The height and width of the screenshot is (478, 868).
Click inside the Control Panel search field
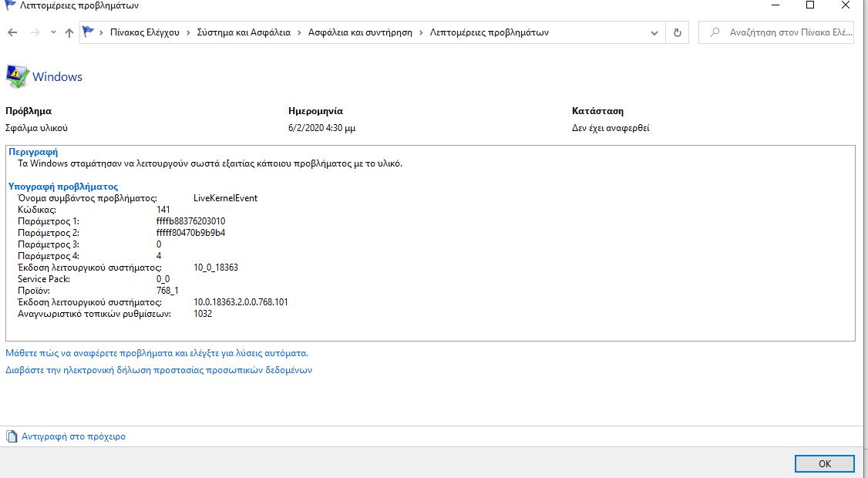click(779, 32)
